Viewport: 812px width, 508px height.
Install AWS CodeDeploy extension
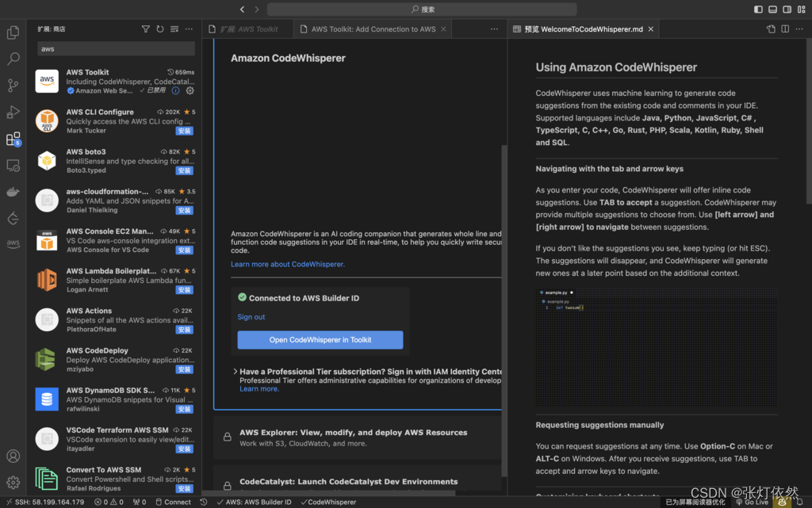(x=184, y=369)
